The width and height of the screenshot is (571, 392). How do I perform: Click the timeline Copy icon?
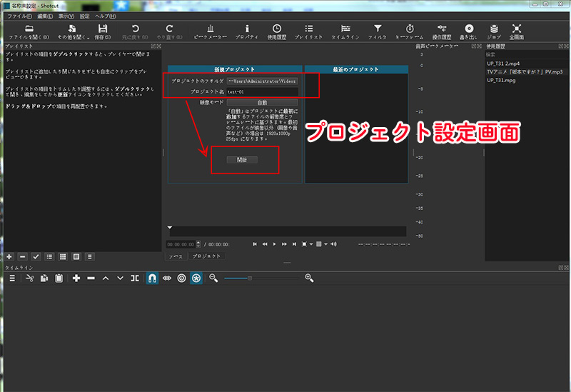point(44,278)
